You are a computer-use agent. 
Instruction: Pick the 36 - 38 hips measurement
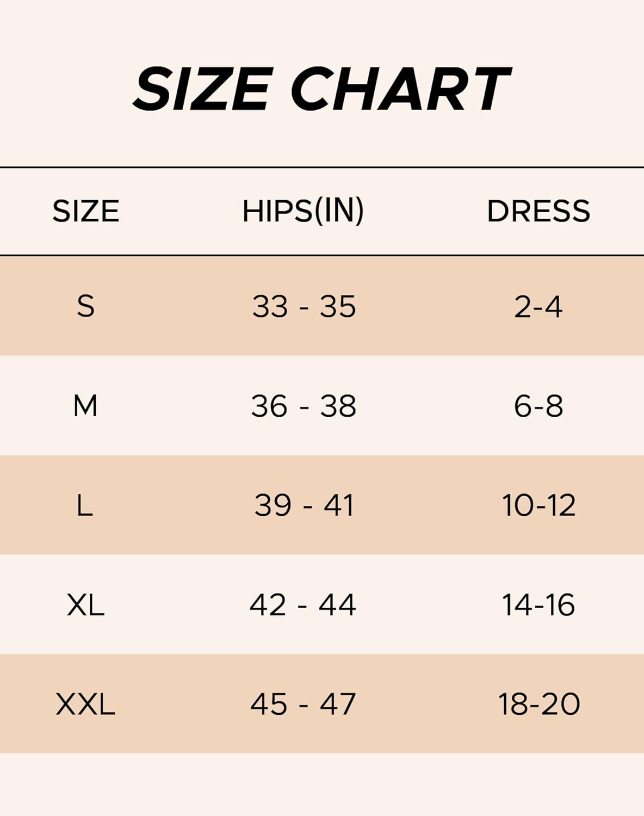pyautogui.click(x=304, y=406)
